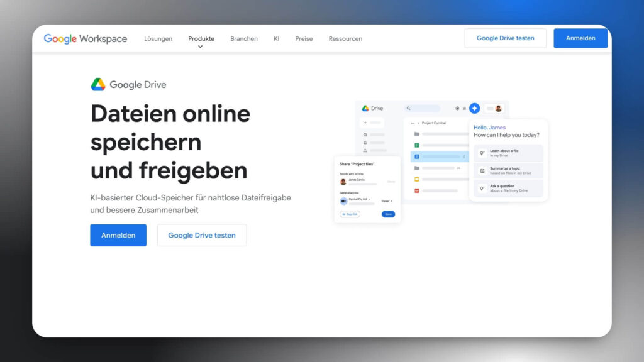Image resolution: width=644 pixels, height=362 pixels.
Task: Click the Copy link button in the share dialog
Action: (x=350, y=214)
